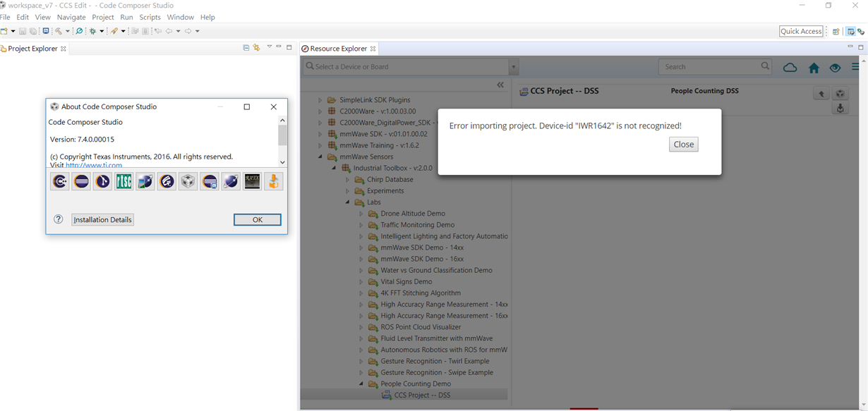Click the Select a Device or Board field
Image resolution: width=868 pixels, height=411 pixels.
(x=406, y=66)
